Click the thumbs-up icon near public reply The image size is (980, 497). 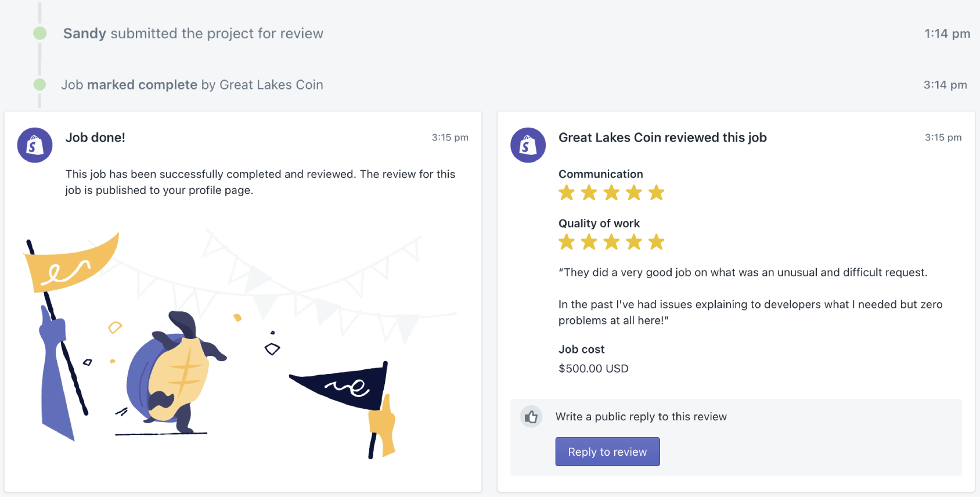[531, 416]
